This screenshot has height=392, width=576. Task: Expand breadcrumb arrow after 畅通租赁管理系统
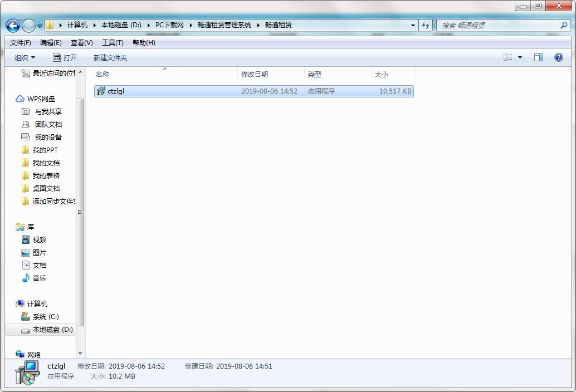click(x=258, y=25)
